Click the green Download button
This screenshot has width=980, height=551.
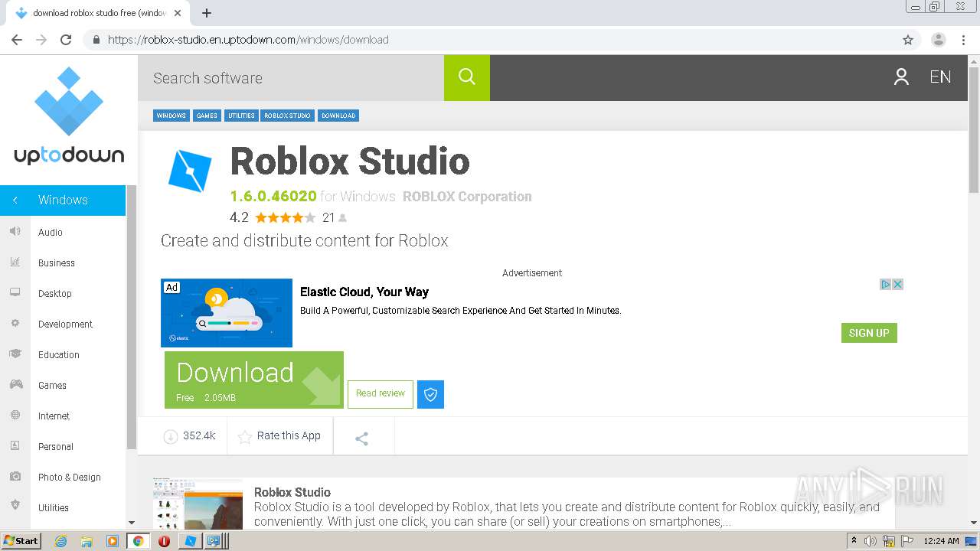point(254,380)
